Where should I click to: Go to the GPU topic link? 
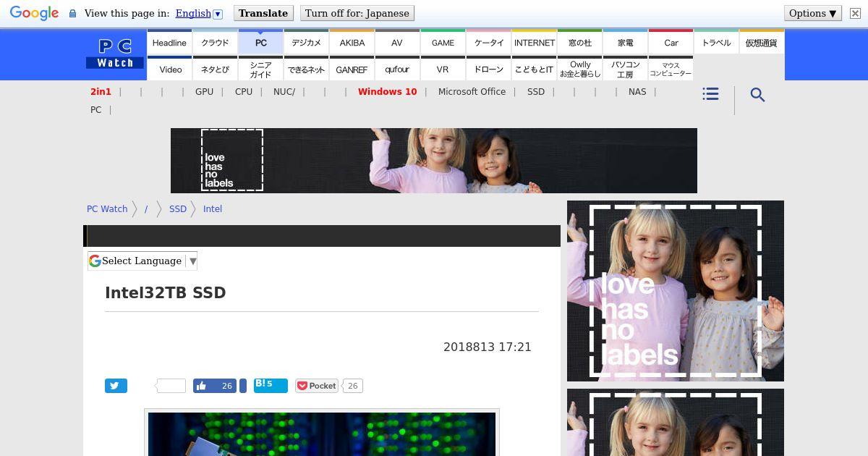pos(204,91)
